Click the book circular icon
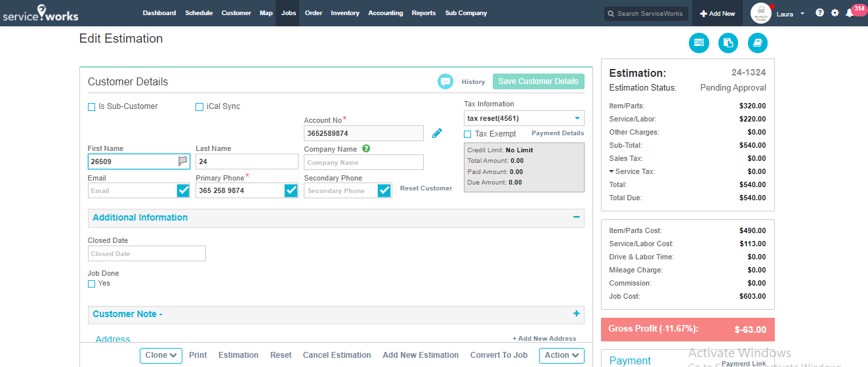 757,43
